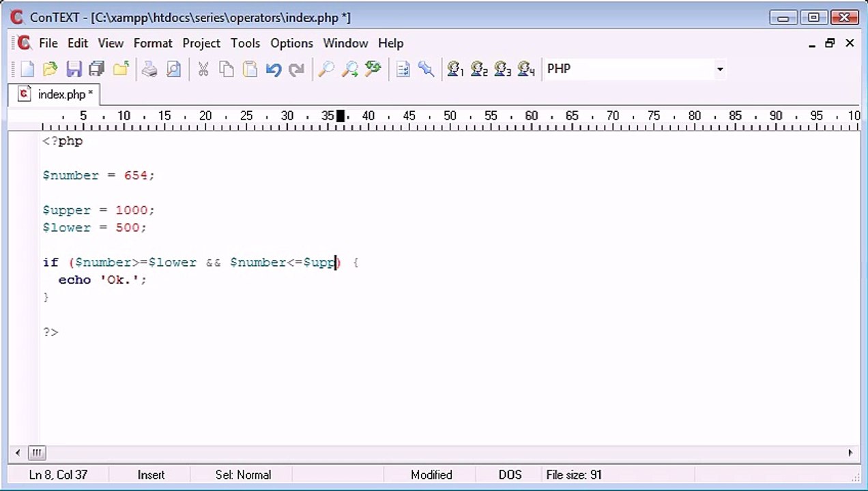
Task: Undo the last edit
Action: (x=274, y=69)
